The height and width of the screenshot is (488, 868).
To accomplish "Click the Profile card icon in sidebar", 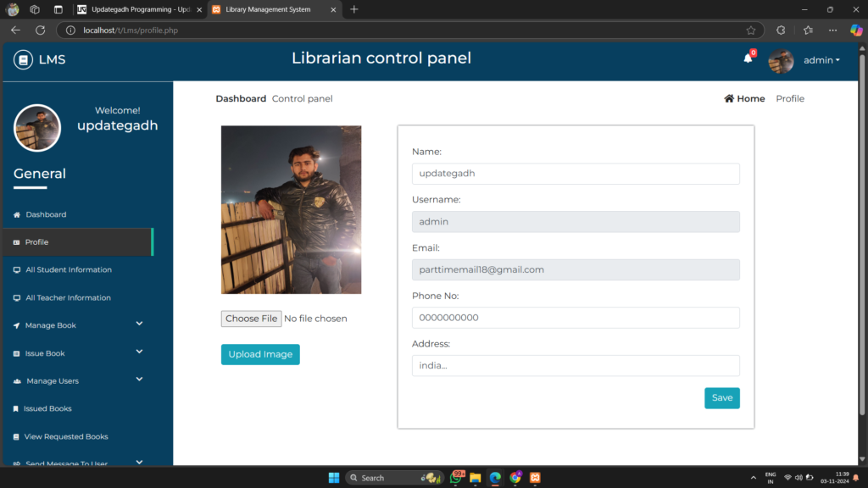I will 16,242.
